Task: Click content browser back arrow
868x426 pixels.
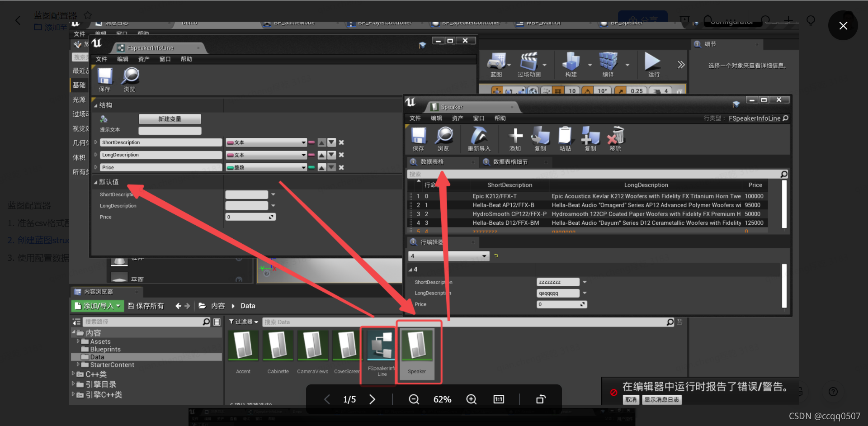Action: [178, 306]
